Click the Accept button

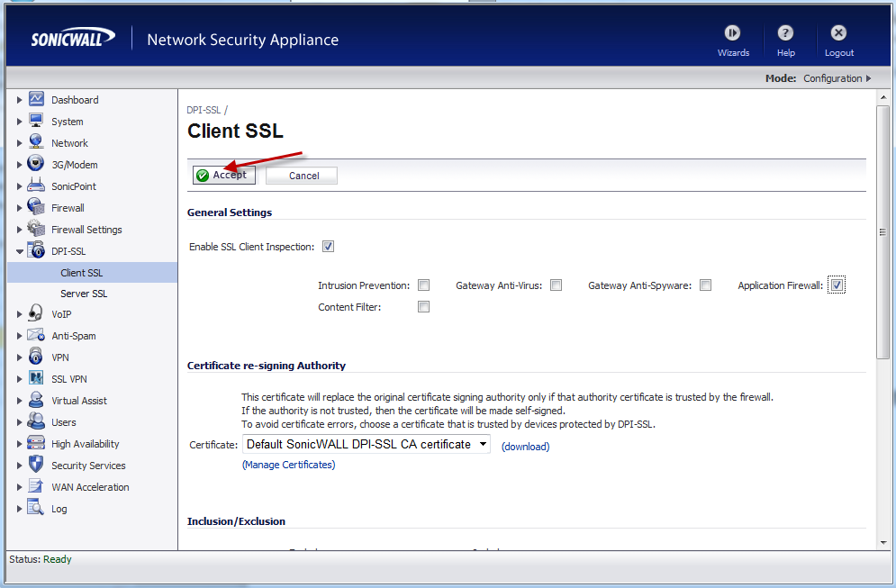click(224, 175)
